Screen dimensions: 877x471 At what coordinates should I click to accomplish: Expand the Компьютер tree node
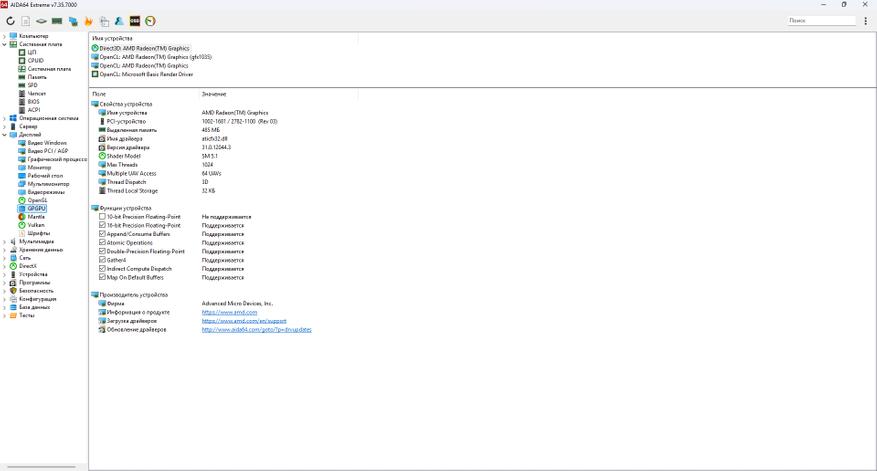tap(4, 36)
